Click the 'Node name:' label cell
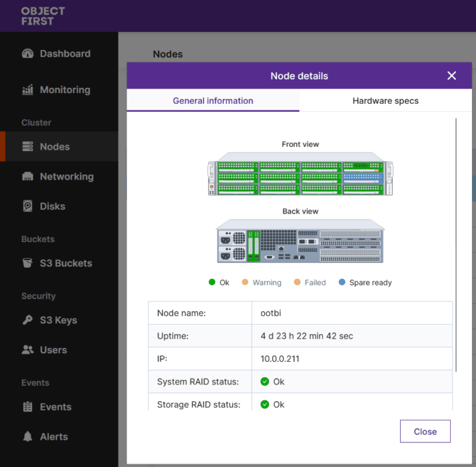 coord(200,313)
